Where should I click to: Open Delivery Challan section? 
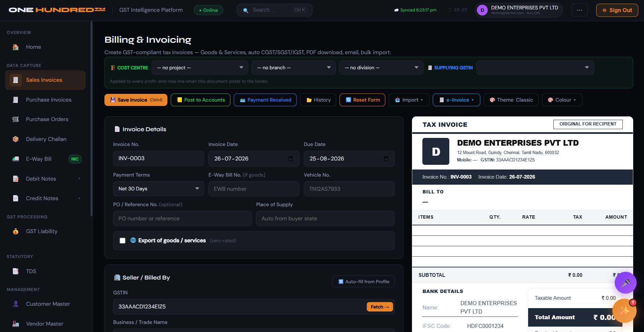(45, 139)
